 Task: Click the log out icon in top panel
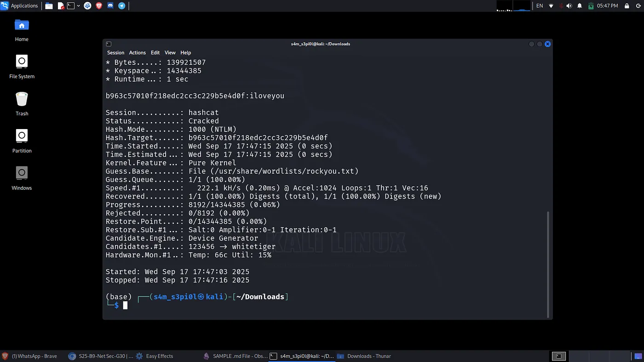pyautogui.click(x=638, y=6)
